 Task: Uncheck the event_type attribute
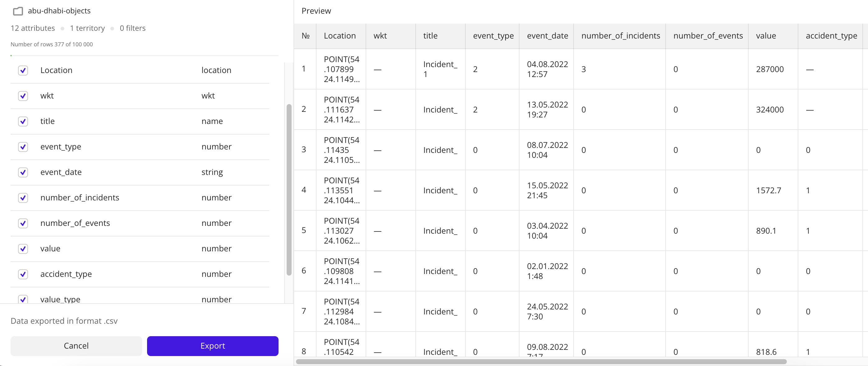[x=23, y=147]
